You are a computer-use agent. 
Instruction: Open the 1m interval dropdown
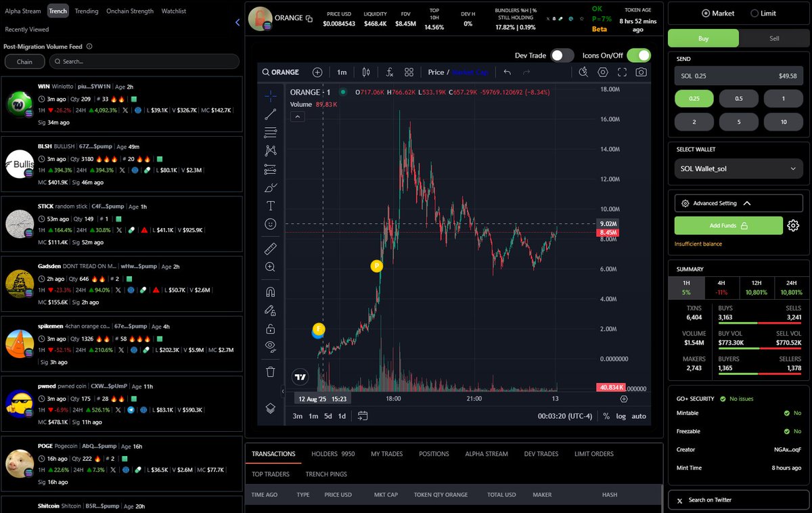pyautogui.click(x=342, y=72)
